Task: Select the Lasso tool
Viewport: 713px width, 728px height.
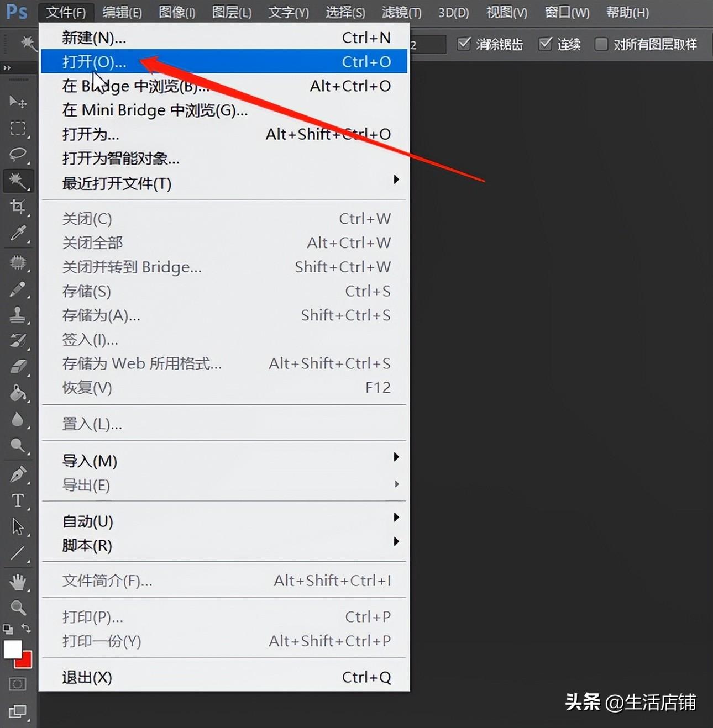Action: pos(18,154)
